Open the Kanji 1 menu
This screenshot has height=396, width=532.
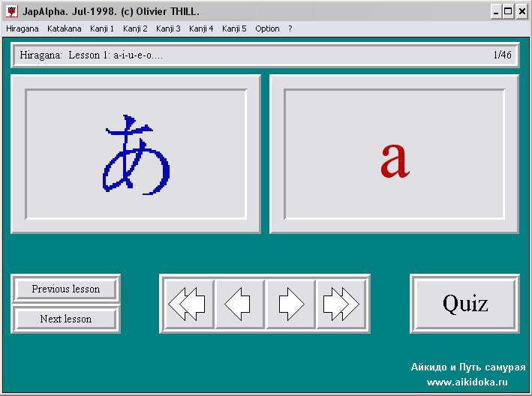pos(102,28)
